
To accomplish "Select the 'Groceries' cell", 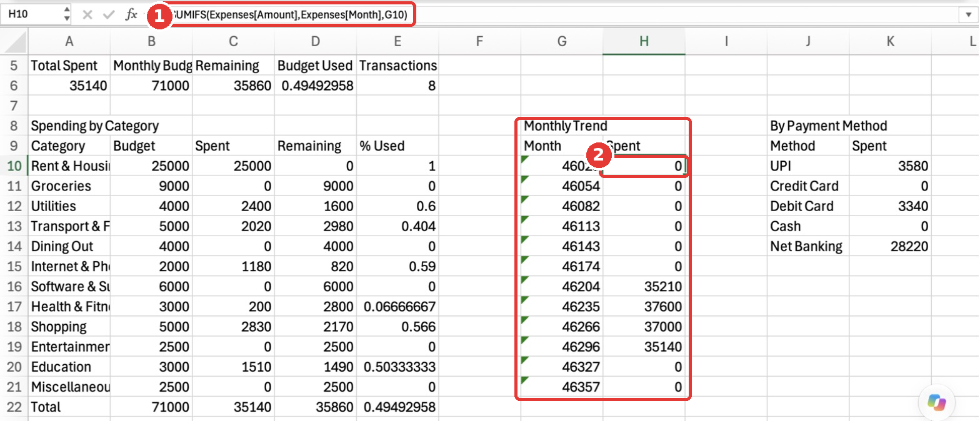I will coord(69,186).
